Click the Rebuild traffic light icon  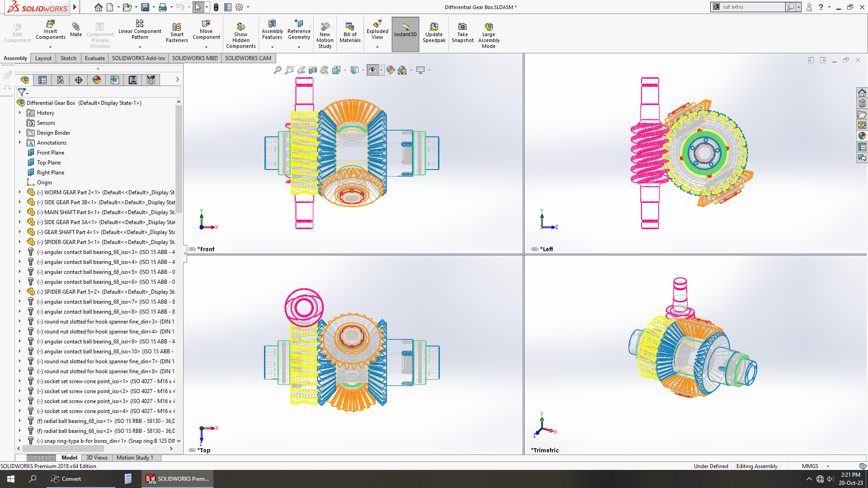click(216, 7)
